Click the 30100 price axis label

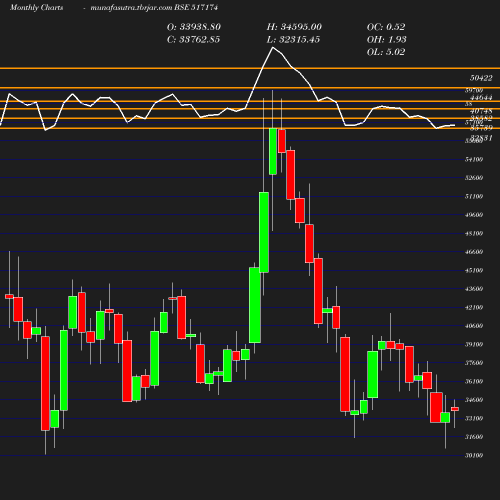(474, 456)
